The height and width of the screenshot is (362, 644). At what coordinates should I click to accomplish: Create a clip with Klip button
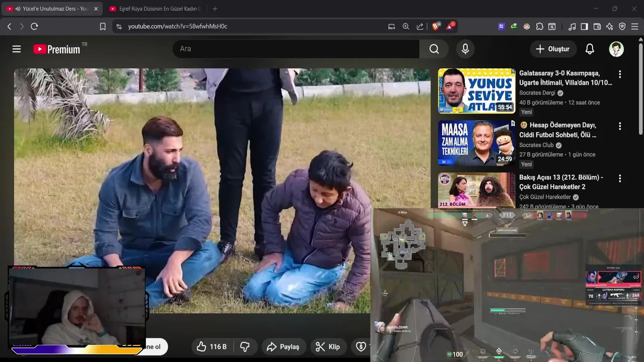(328, 347)
